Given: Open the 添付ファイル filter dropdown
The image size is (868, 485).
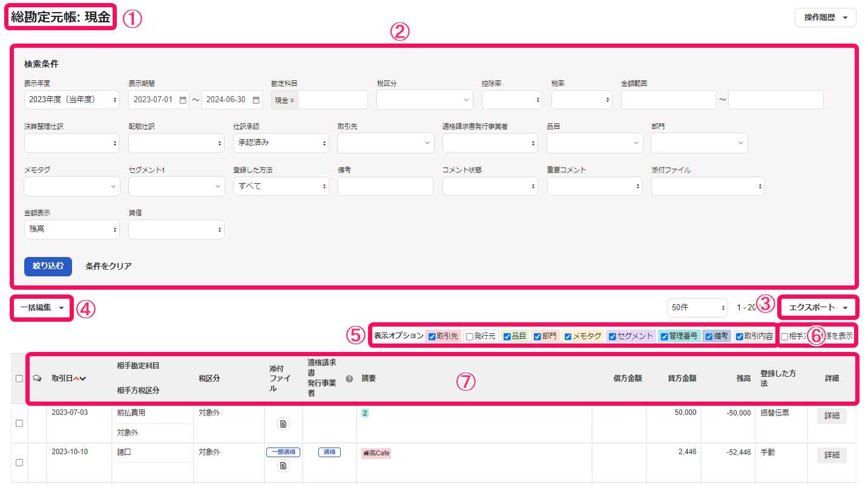Looking at the screenshot, I should tap(708, 186).
